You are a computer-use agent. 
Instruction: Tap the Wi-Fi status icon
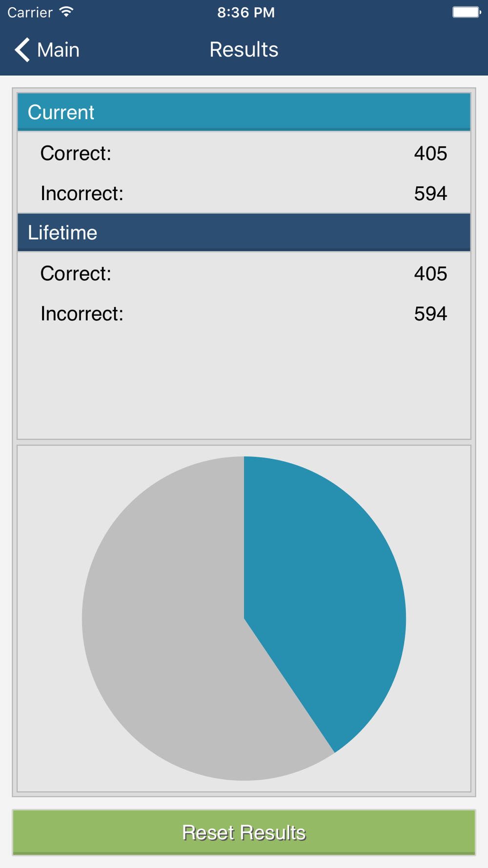[66, 12]
